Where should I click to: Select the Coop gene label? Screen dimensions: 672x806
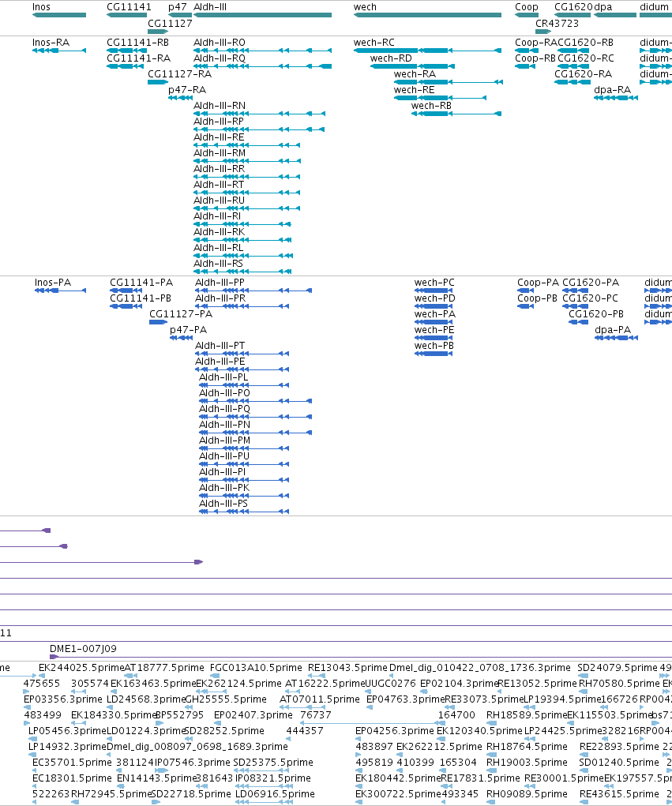pos(527,7)
